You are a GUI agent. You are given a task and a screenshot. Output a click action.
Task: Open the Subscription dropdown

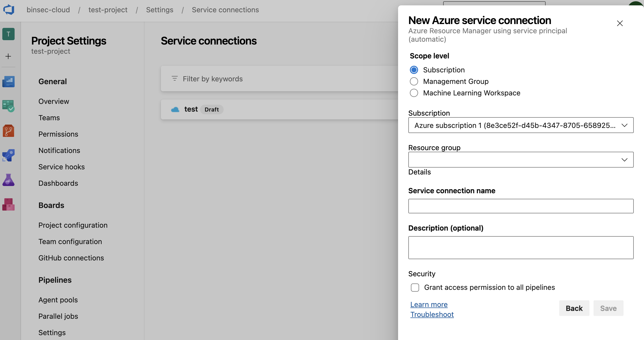(521, 125)
